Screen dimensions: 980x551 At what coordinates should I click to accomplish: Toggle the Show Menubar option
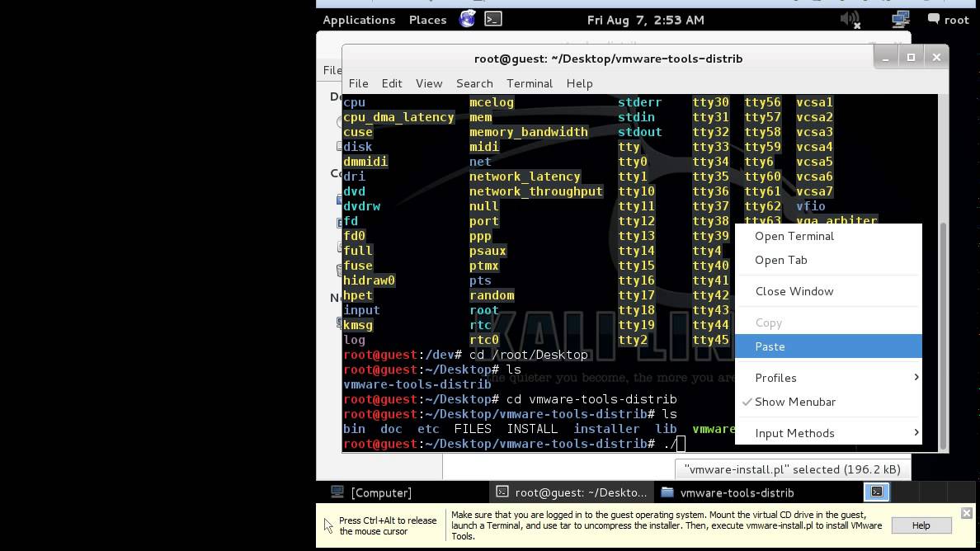click(828, 402)
